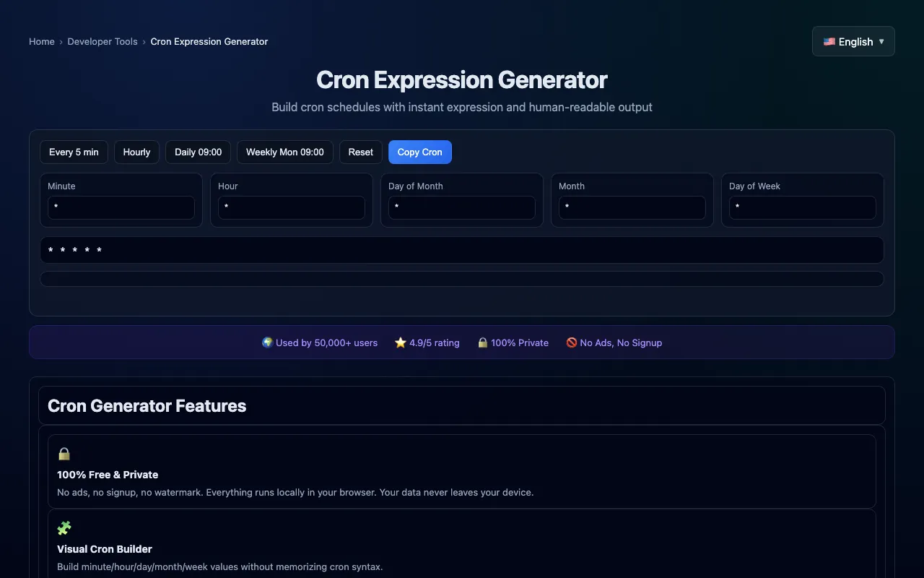The width and height of the screenshot is (924, 578).
Task: Focus the Hour input field
Action: (292, 207)
